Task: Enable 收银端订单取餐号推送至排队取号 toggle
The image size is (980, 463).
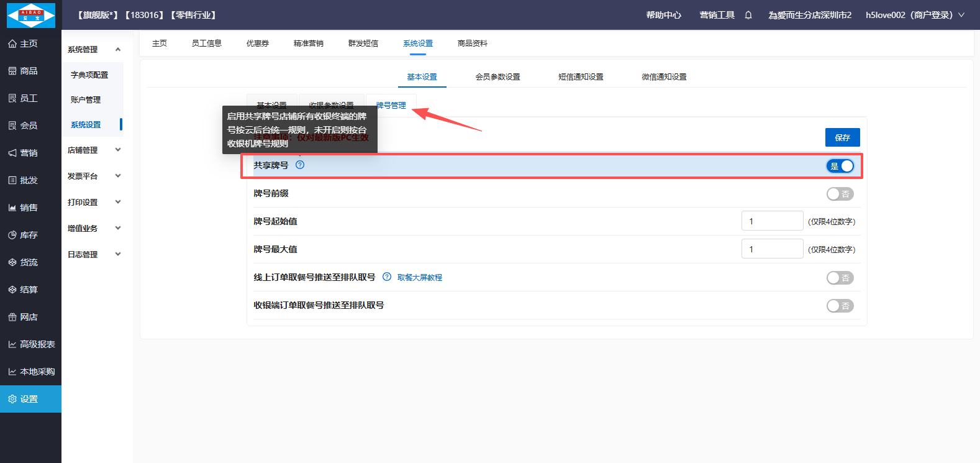Action: pos(840,306)
